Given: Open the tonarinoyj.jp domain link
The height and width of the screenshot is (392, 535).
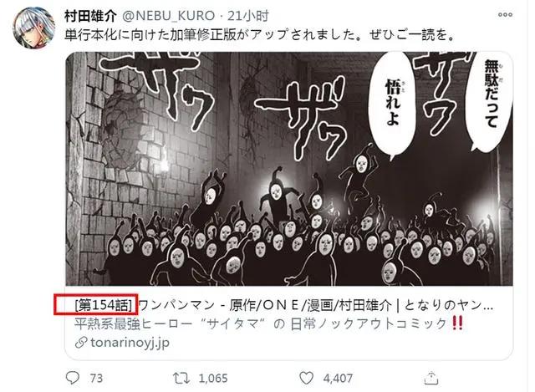Looking at the screenshot, I should point(130,342).
